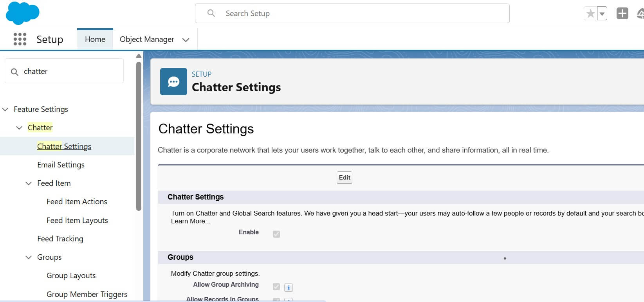Click the Setup app name
This screenshot has width=644, height=302.
click(50, 39)
